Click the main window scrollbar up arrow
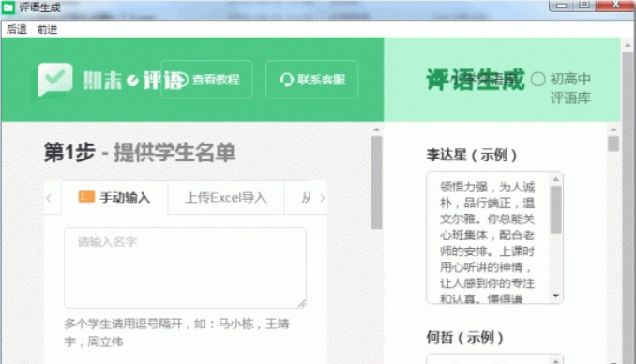This screenshot has width=636, height=364. click(628, 45)
